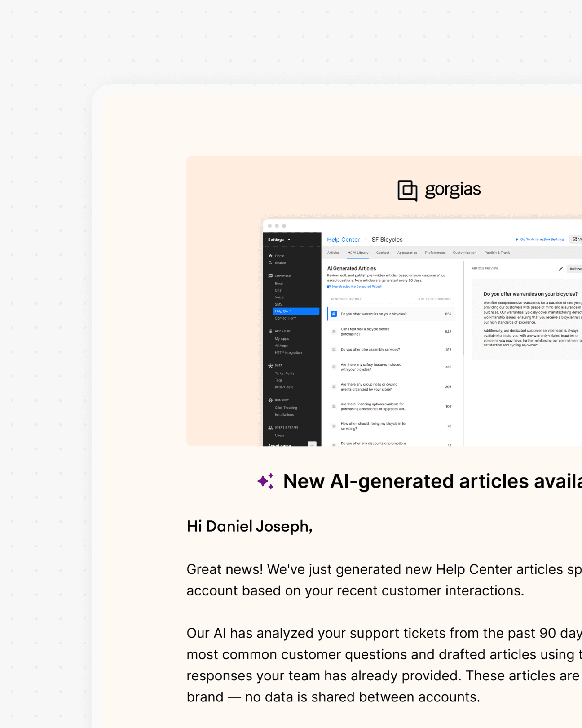
Task: Open the Preferences tab
Action: [x=435, y=253]
